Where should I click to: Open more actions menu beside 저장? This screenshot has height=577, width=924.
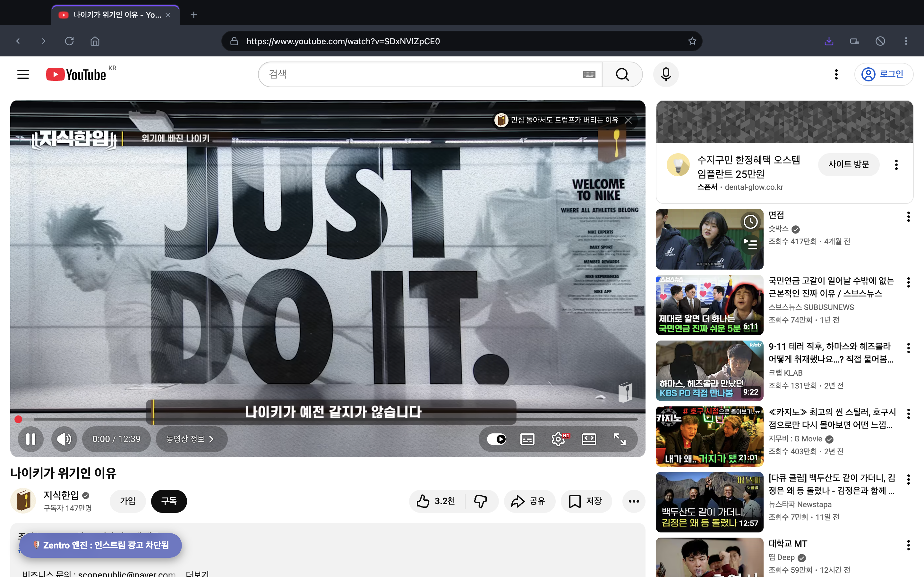(x=633, y=501)
